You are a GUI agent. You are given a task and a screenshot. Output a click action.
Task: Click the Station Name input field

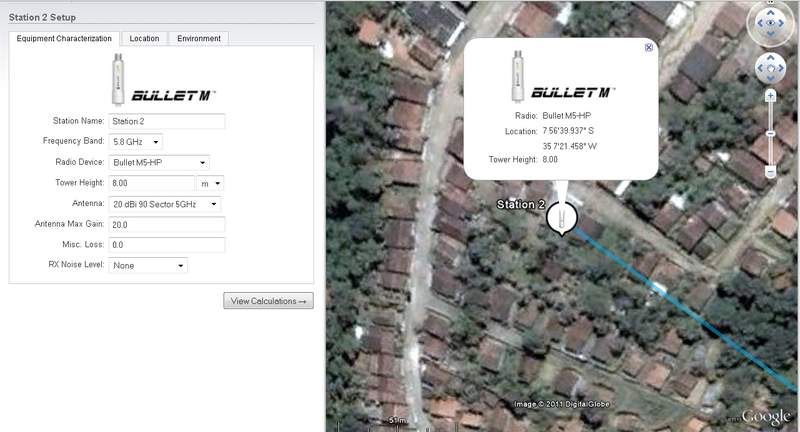coord(167,121)
